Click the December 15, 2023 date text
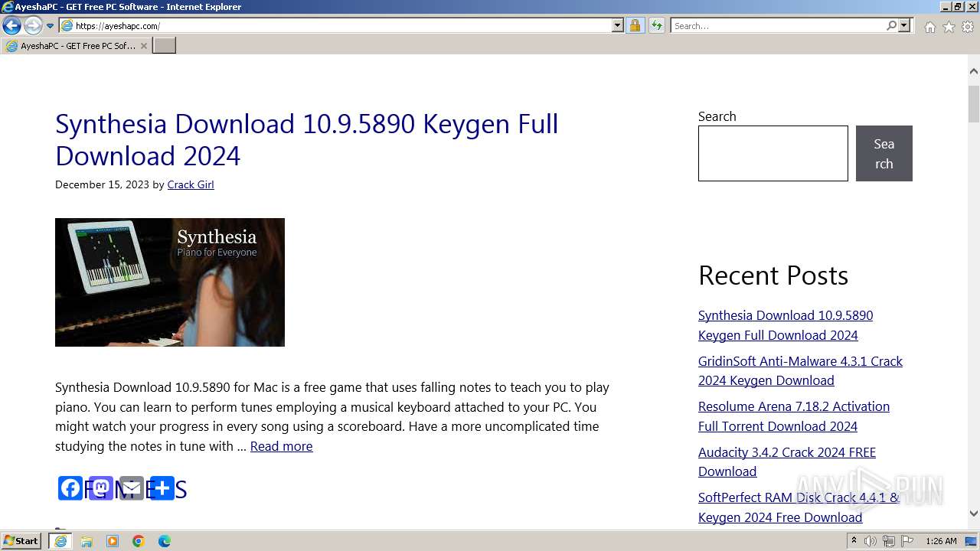The image size is (980, 551). pyautogui.click(x=102, y=184)
